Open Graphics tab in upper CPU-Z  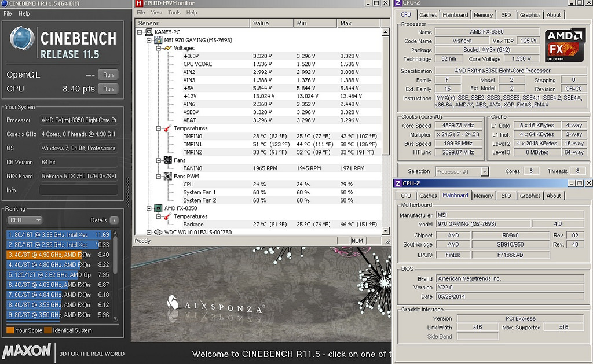pos(530,15)
